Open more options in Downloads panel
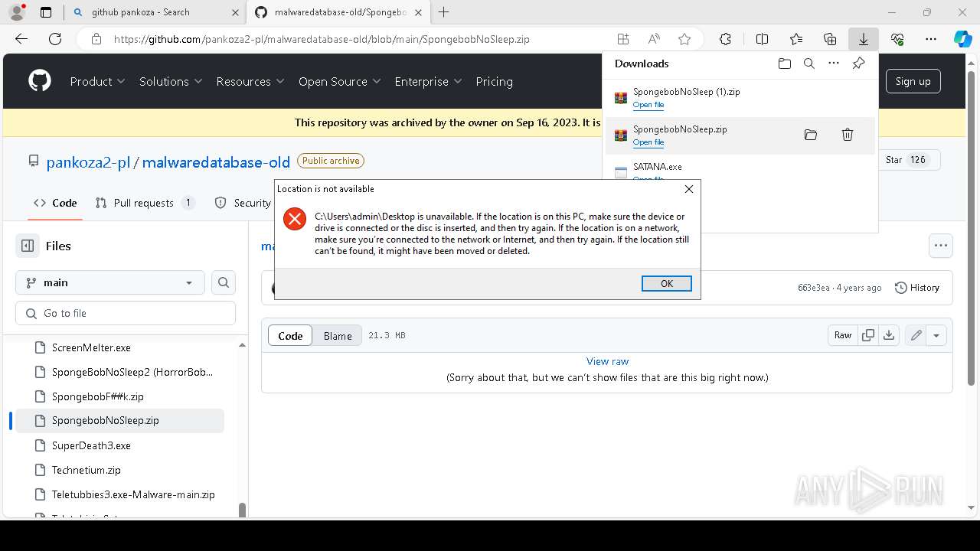This screenshot has width=980, height=551. (833, 64)
